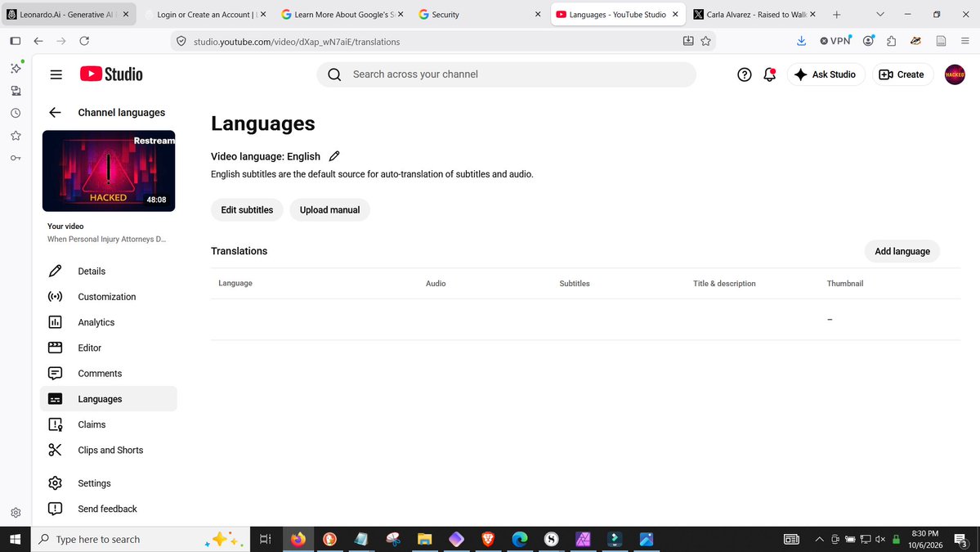Open Analytics in the sidebar
This screenshot has width=980, height=552.
(x=109, y=322)
